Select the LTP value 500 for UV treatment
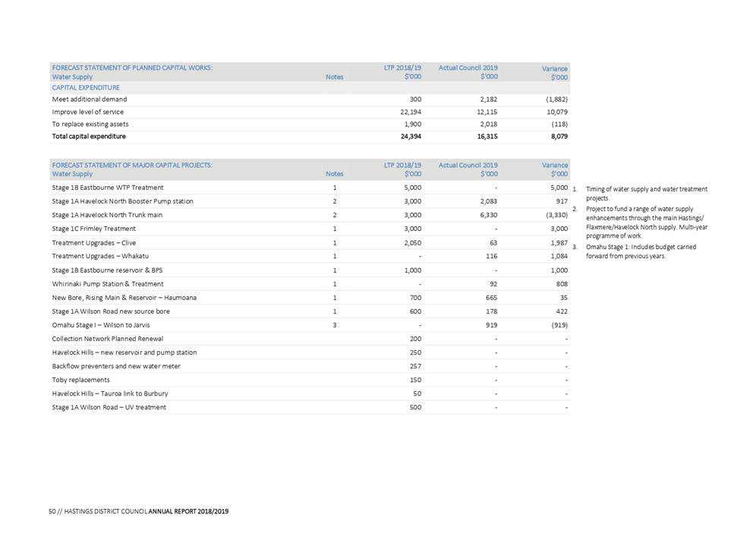This screenshot has height=540, width=756. click(x=416, y=407)
